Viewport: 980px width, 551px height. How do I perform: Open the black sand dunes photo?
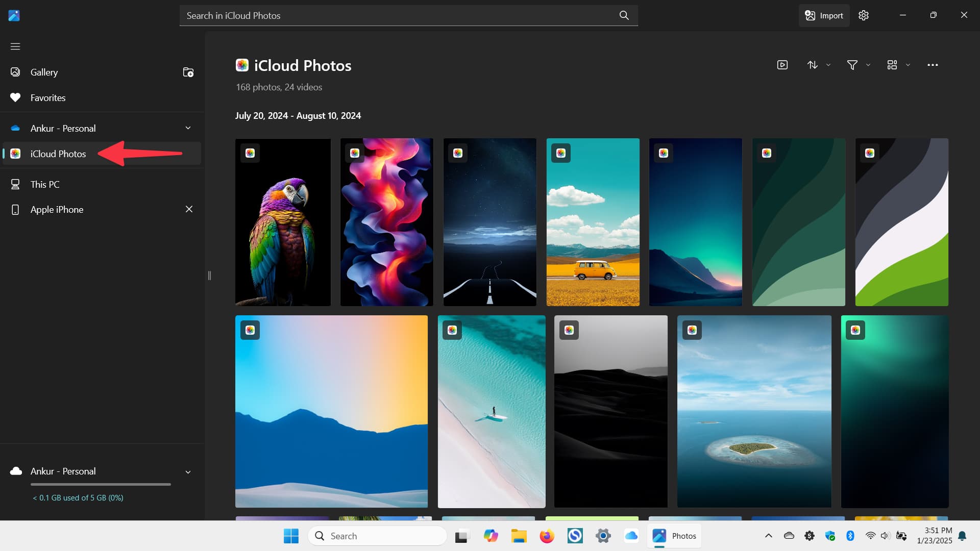click(611, 411)
